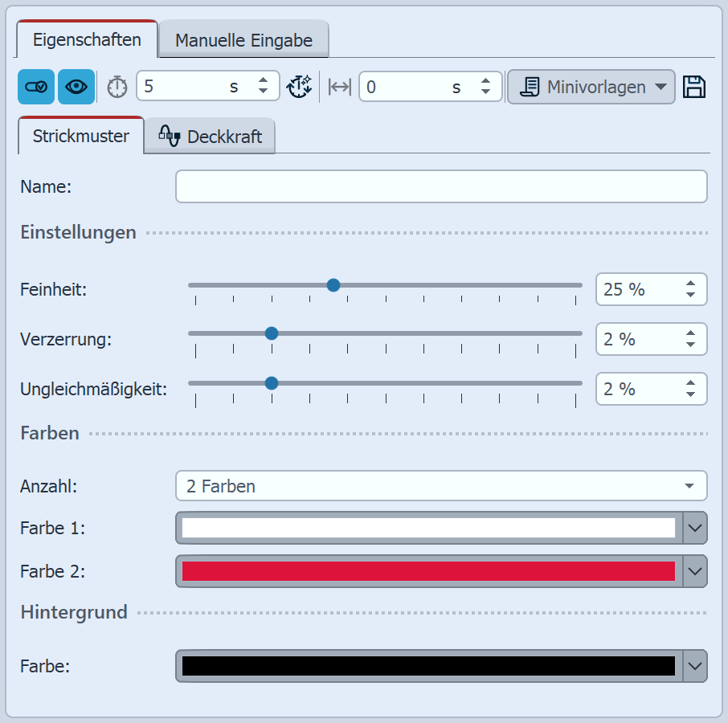Click the Name text field

[441, 186]
